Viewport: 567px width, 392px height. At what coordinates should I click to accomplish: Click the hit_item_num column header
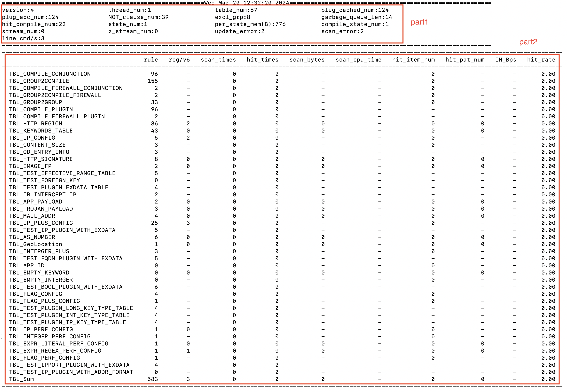(413, 60)
